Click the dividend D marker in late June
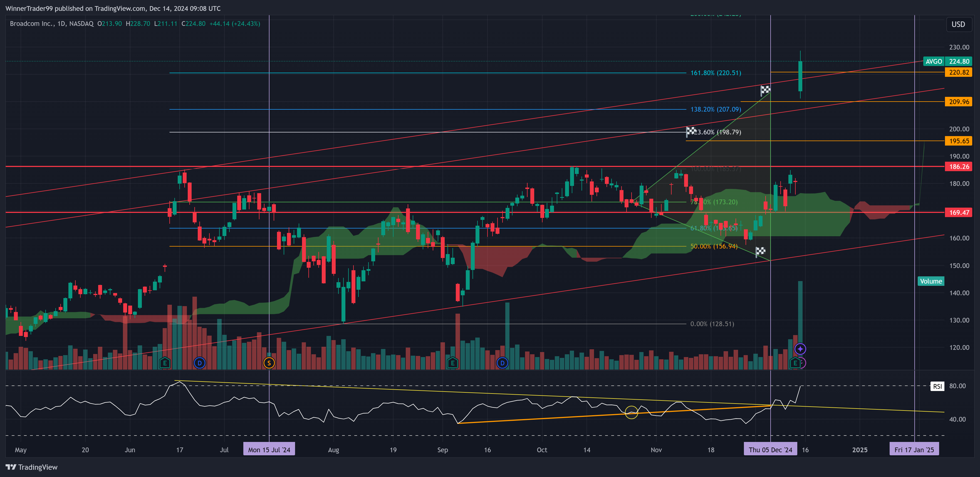The image size is (980, 477). [x=200, y=363]
